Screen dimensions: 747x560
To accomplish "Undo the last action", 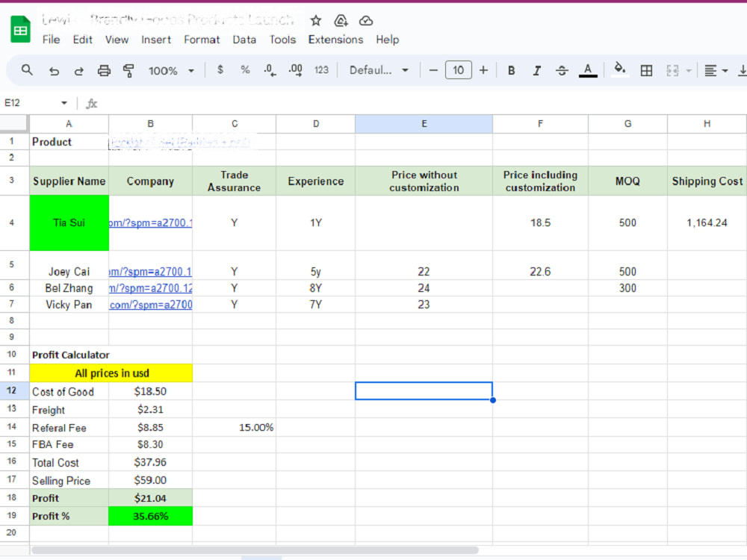I will pos(54,71).
